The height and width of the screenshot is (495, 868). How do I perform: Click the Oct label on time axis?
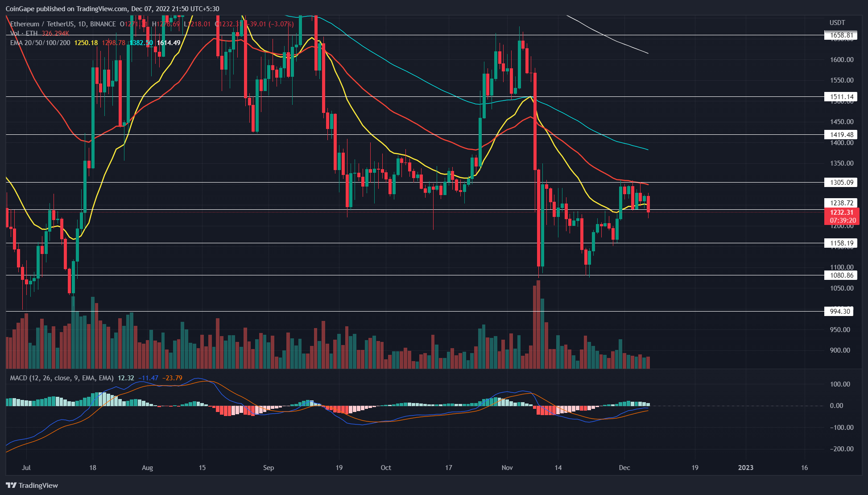point(386,468)
